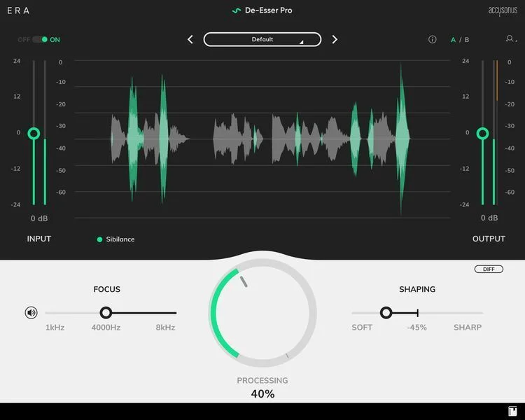The image size is (525, 420).
Task: Toggle the Focus listen speaker icon
Action: (31, 313)
